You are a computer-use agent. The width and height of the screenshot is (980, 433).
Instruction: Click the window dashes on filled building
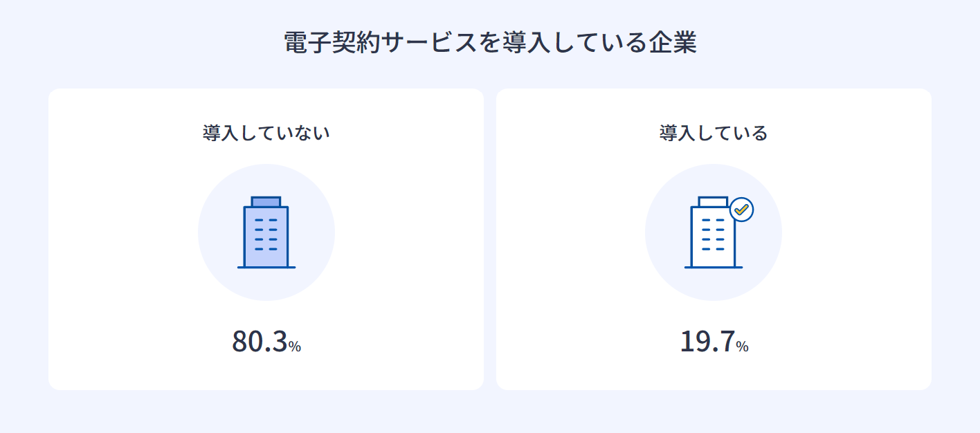pyautogui.click(x=266, y=234)
